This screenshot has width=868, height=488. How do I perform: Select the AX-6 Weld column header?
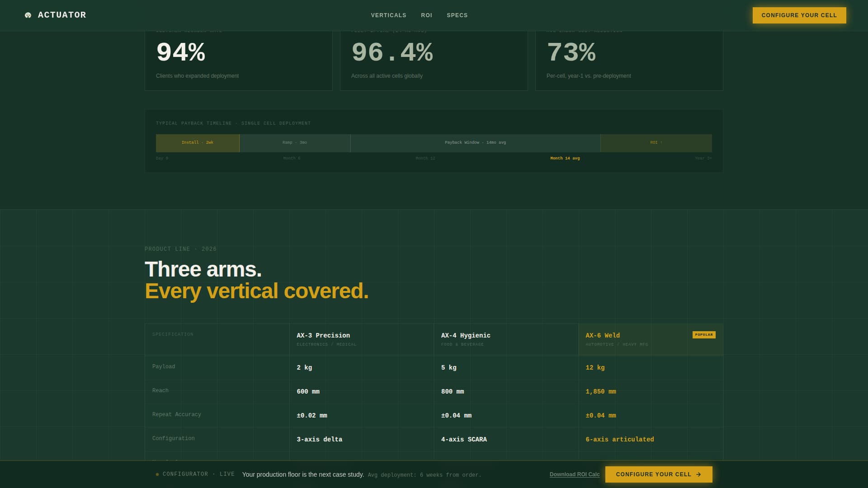click(602, 335)
